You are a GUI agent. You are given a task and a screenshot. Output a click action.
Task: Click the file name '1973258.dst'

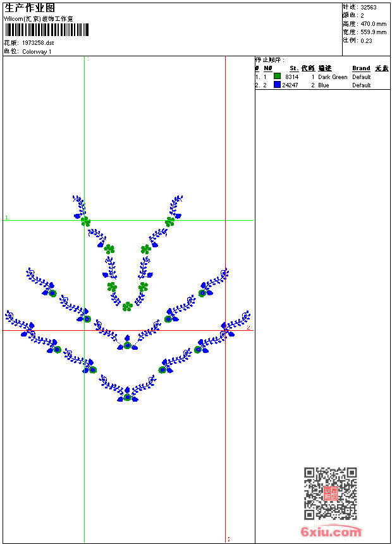coord(38,42)
